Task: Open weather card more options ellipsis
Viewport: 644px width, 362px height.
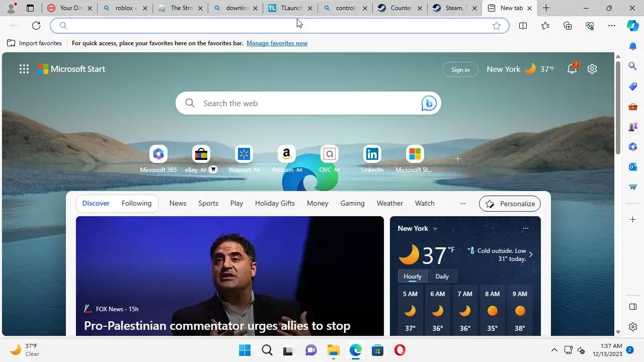Action: (x=525, y=228)
